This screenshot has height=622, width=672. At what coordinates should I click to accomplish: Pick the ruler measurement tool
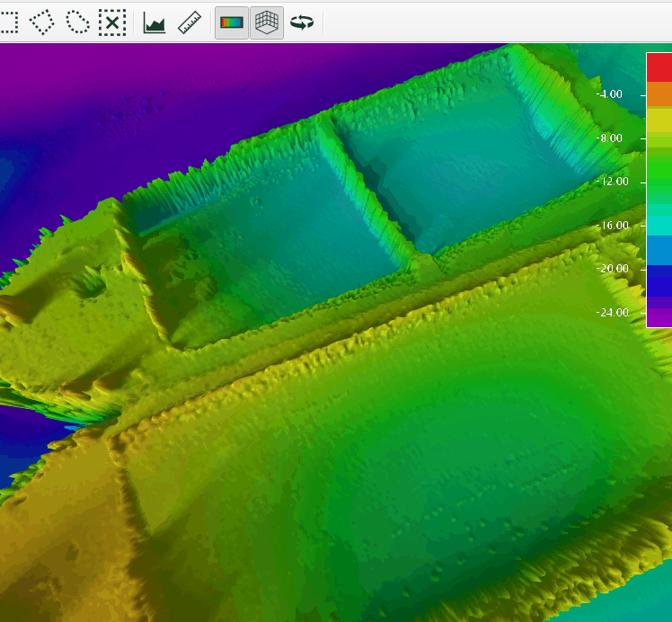pos(190,22)
